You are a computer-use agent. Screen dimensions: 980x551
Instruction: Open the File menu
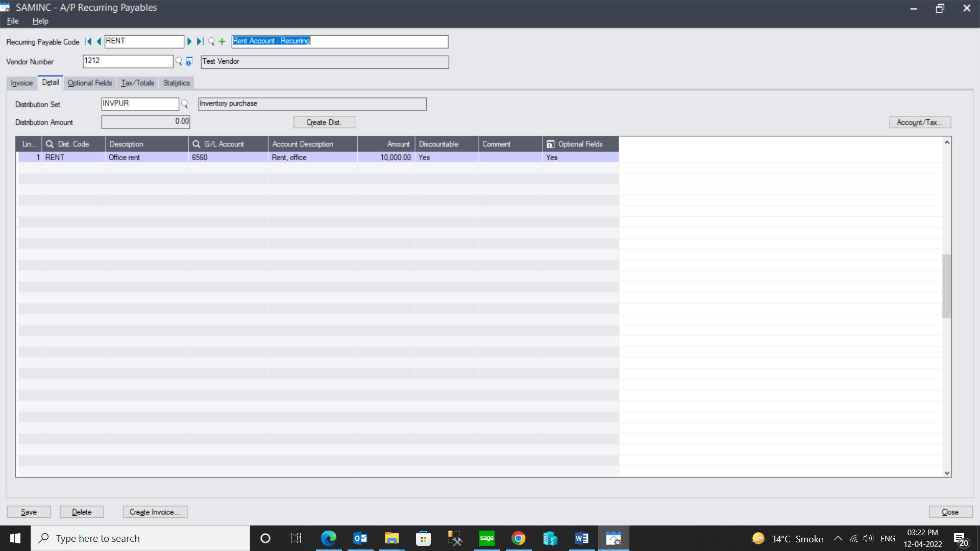(12, 21)
